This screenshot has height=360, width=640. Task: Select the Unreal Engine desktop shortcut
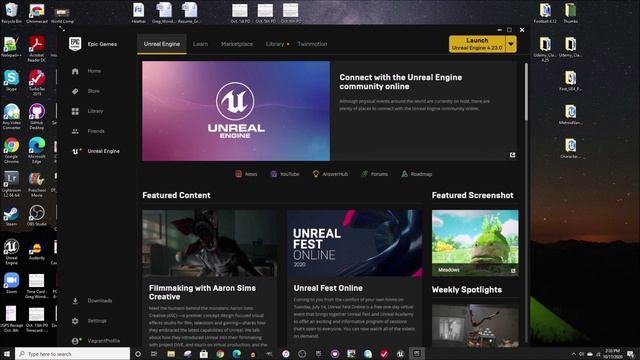click(x=11, y=252)
